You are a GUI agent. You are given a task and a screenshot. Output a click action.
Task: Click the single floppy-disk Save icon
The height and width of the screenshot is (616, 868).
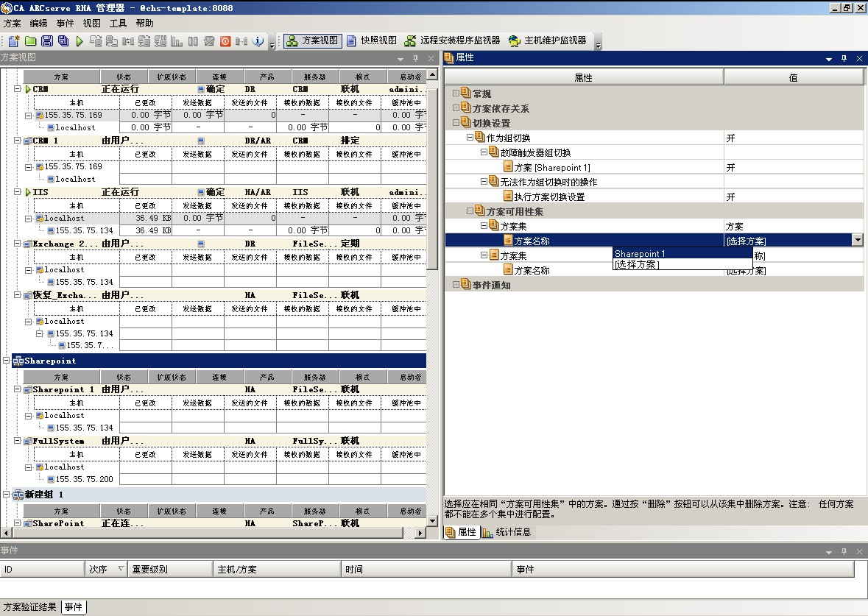(x=46, y=41)
